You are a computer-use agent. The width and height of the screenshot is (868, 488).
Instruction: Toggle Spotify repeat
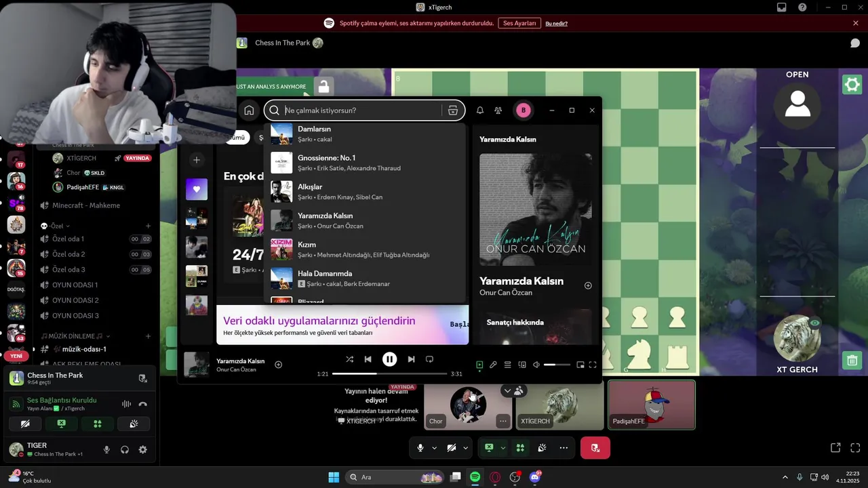coord(429,359)
